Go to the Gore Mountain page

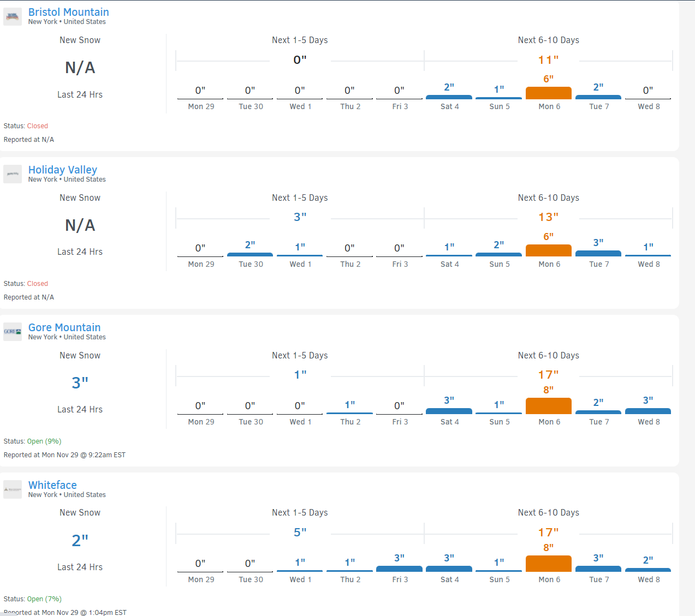coord(64,327)
